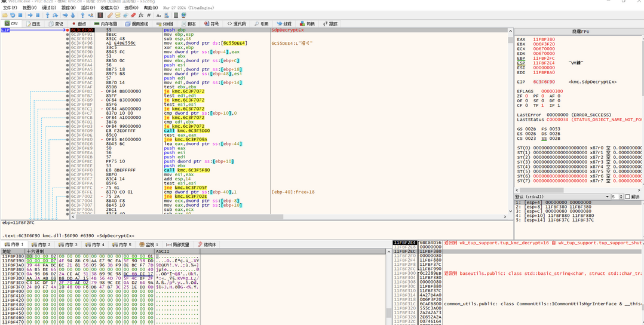Switch to the 日志 log tab
The height and width of the screenshot is (325, 644).
[33, 24]
